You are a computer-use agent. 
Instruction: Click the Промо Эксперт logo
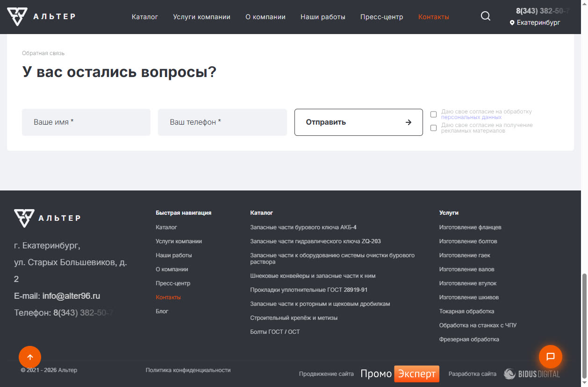tap(400, 374)
